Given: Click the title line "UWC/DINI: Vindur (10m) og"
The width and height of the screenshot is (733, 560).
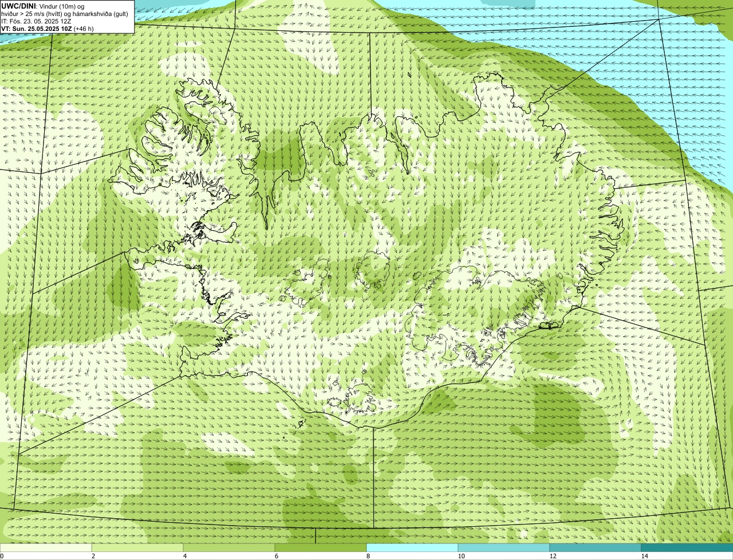Looking at the screenshot, I should point(42,6).
